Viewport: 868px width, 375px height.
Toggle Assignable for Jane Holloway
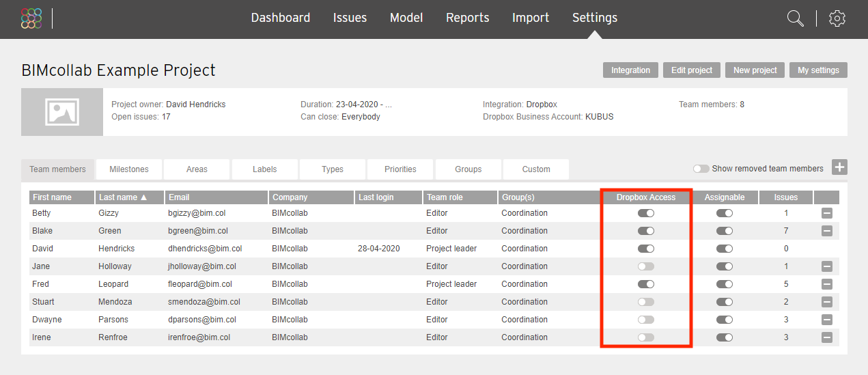point(725,266)
